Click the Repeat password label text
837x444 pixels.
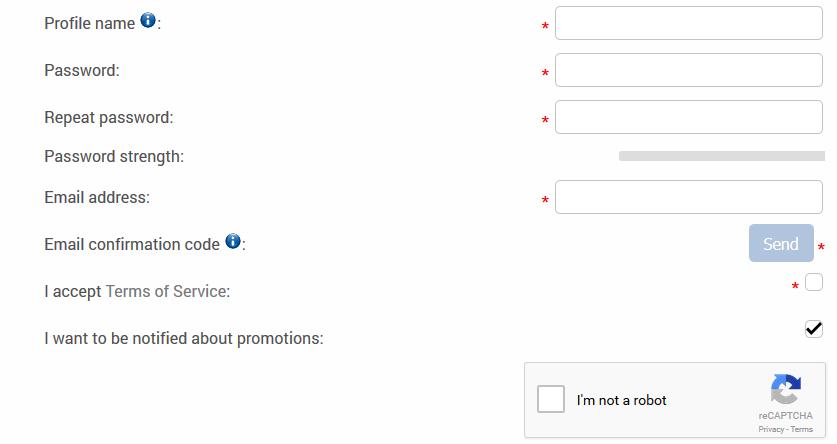[109, 117]
